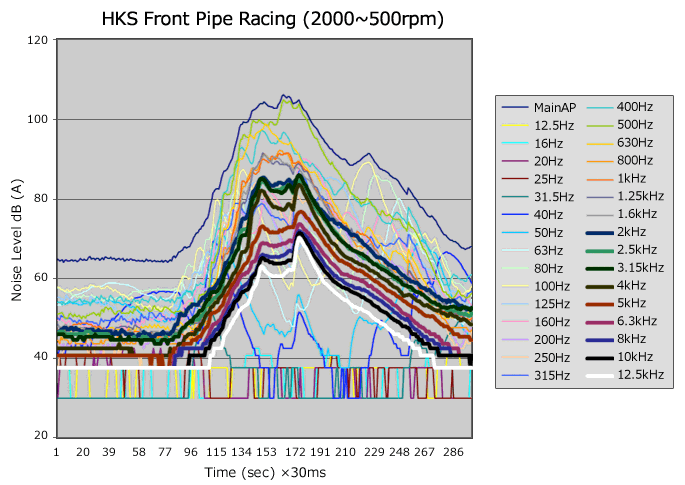Select the 500Hz legend entry
The image size is (685, 485).
pyautogui.click(x=619, y=125)
